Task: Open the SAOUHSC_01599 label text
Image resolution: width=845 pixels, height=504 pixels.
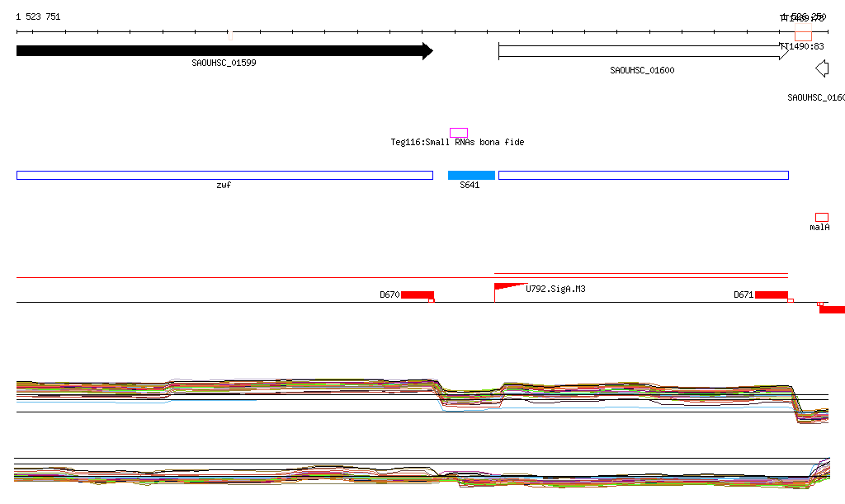Action: [x=224, y=63]
